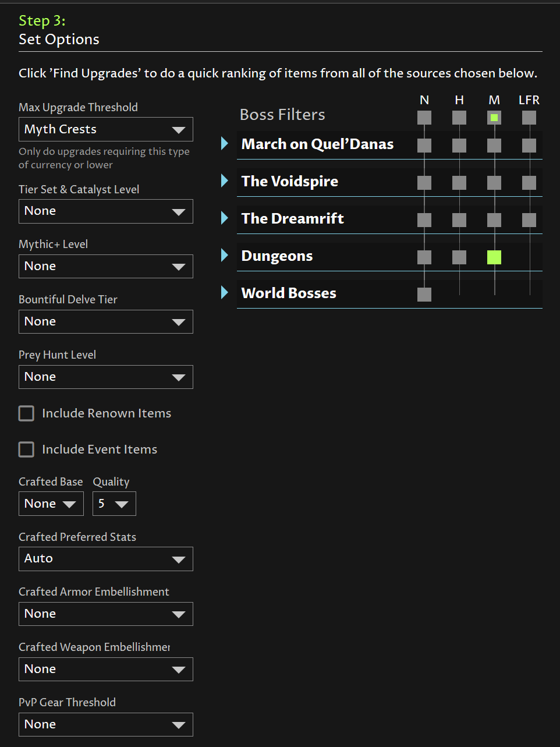
Task: Enable Normal difficulty for The Voidspire
Action: [424, 183]
